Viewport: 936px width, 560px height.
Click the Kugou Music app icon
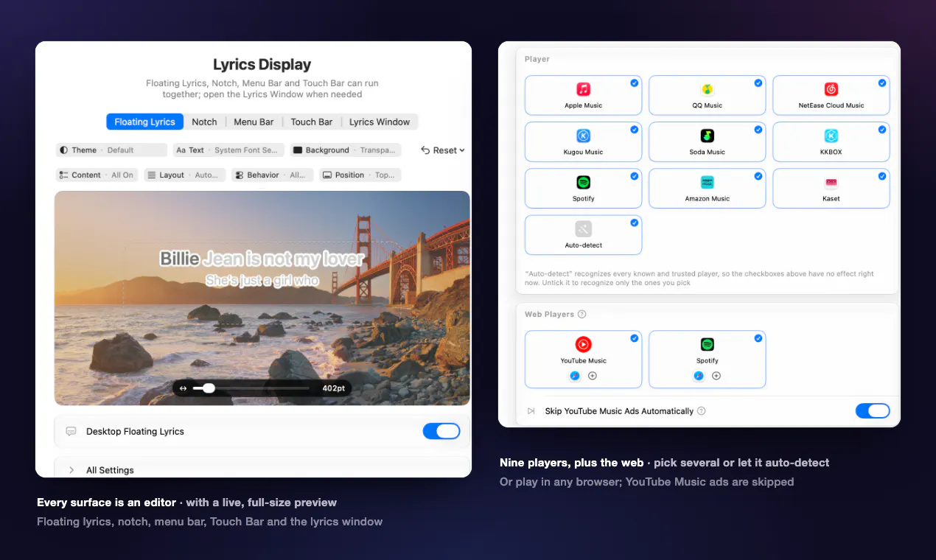(x=583, y=136)
